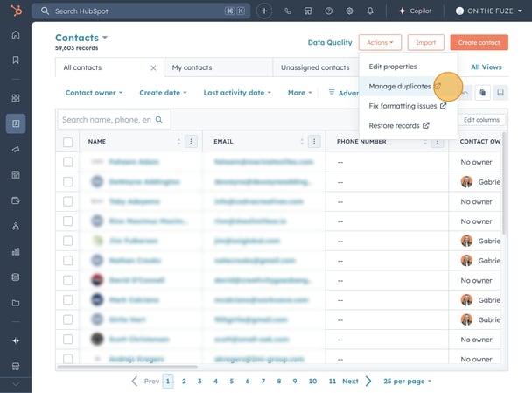Click the HubSpot sprocket logo
This screenshot has height=393, width=532.
(x=16, y=11)
